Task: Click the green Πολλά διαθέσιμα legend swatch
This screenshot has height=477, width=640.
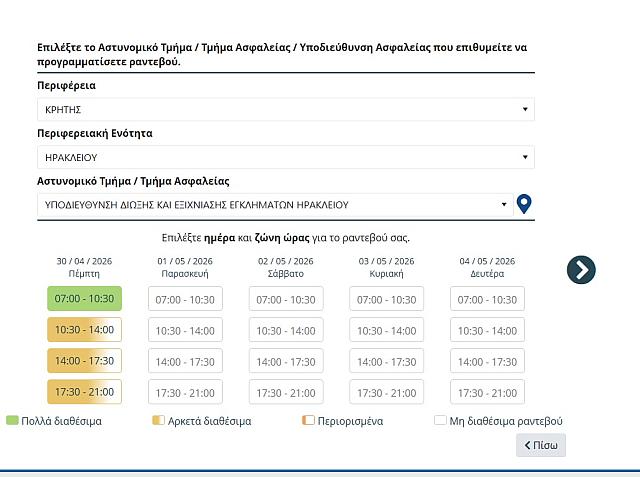Action: coord(12,421)
